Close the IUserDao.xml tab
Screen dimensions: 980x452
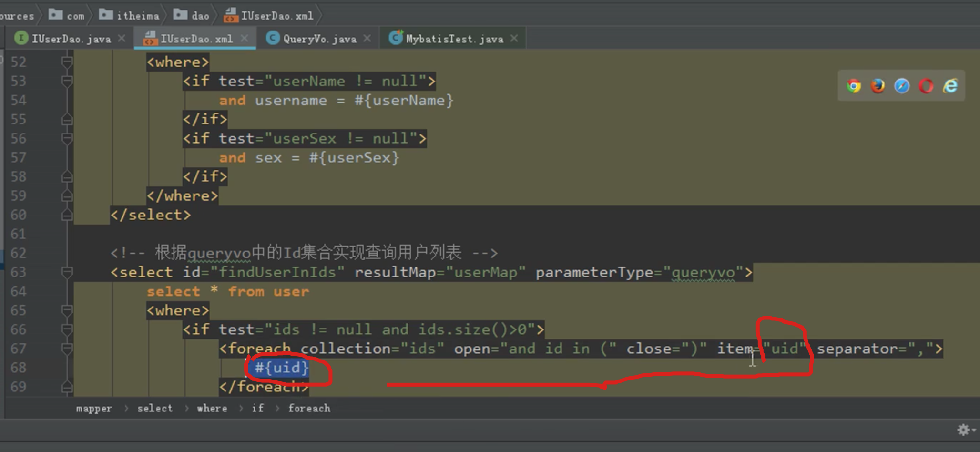(244, 38)
